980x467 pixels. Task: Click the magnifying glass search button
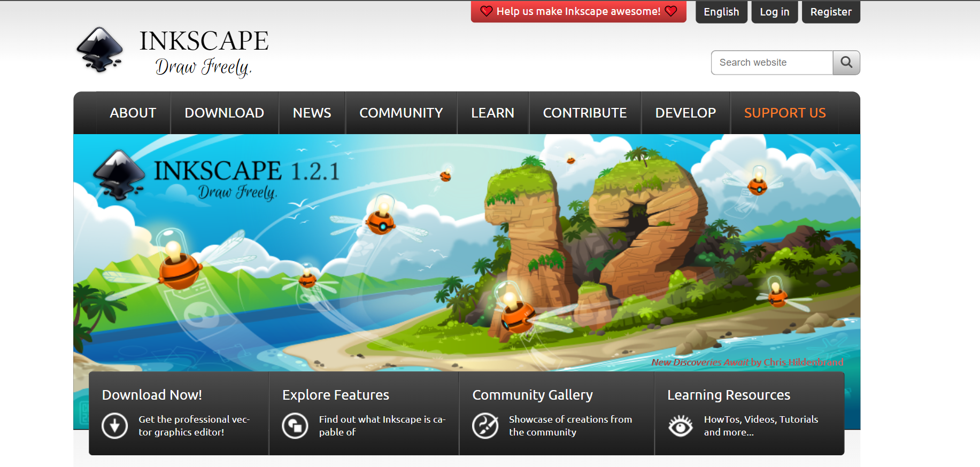(846, 63)
